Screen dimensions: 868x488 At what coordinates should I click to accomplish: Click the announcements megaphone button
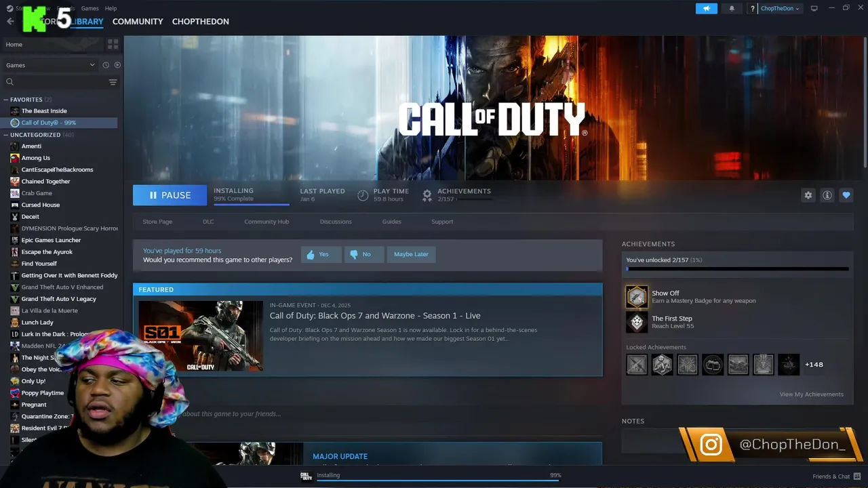[706, 9]
